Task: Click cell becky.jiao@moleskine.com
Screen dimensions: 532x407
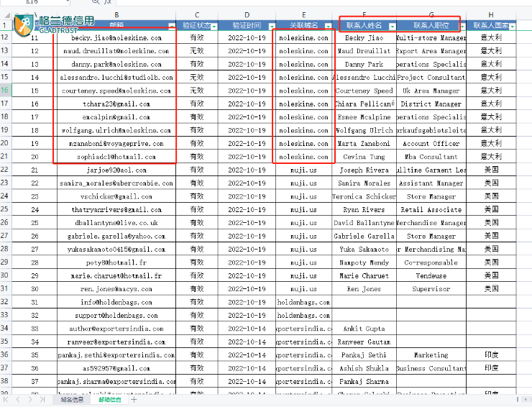Action: click(x=116, y=37)
